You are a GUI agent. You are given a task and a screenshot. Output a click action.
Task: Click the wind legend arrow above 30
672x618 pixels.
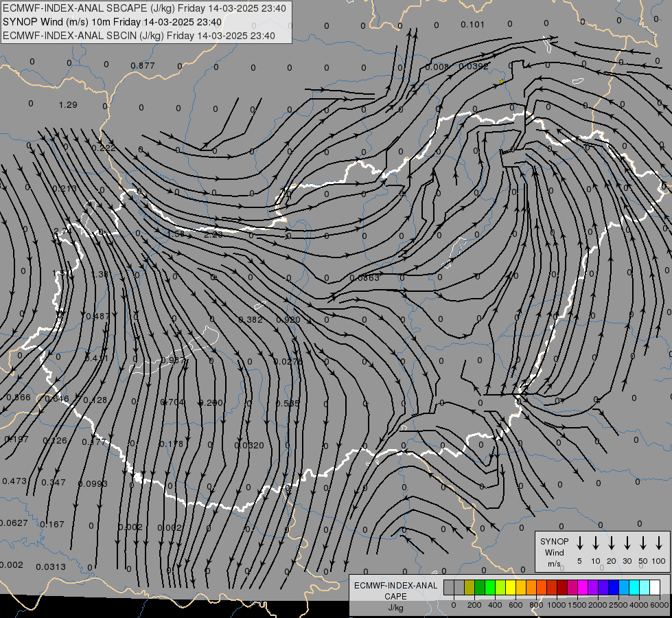pyautogui.click(x=627, y=543)
